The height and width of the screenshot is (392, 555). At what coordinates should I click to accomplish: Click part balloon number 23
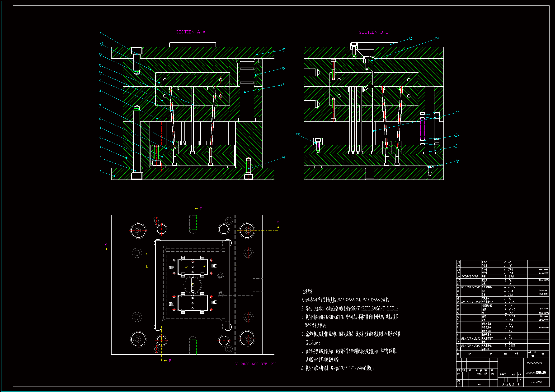pyautogui.click(x=436, y=39)
